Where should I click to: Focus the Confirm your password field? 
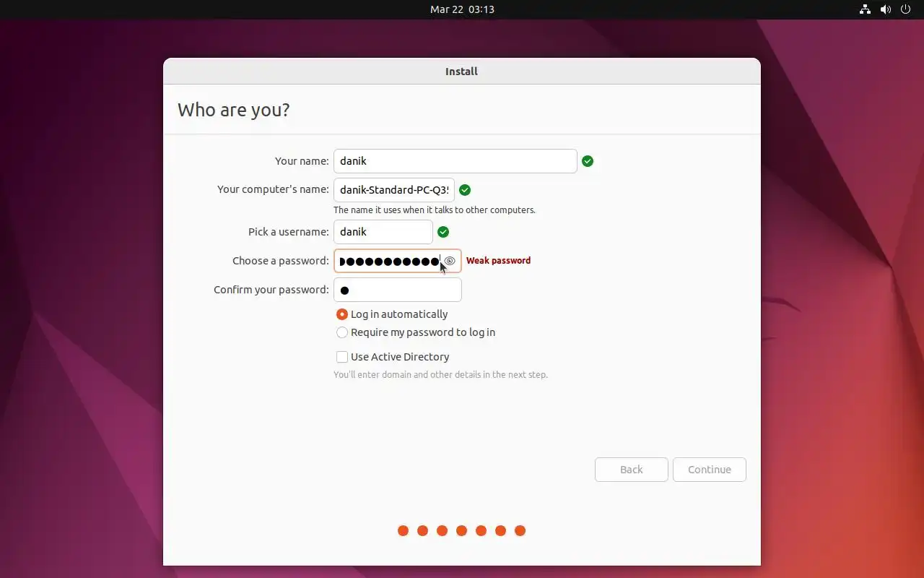pyautogui.click(x=398, y=290)
